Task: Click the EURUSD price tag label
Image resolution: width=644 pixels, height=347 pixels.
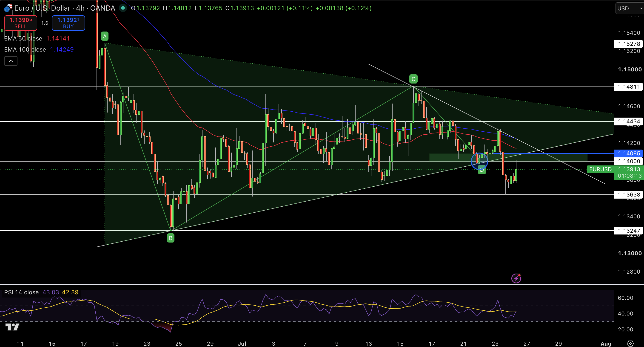Action: (600, 169)
